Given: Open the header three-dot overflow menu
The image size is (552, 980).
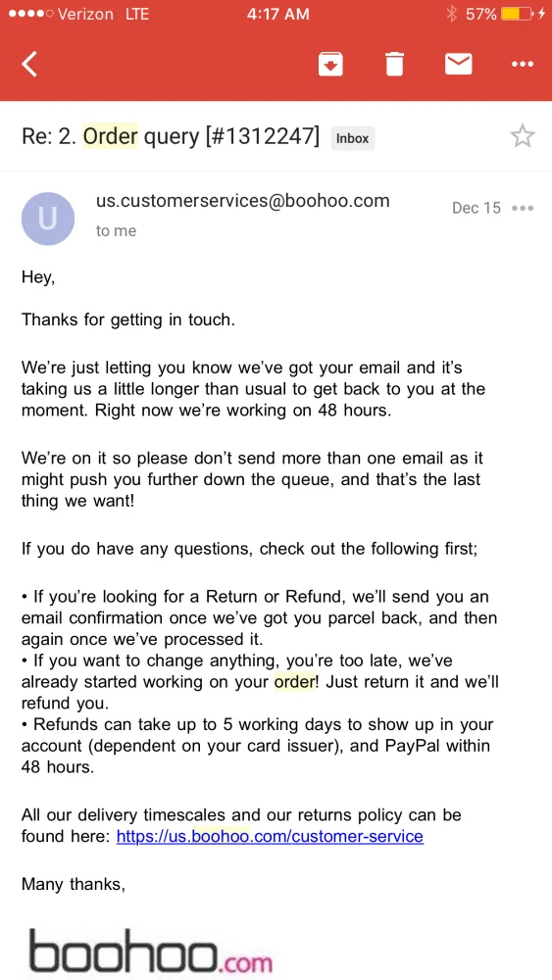Looking at the screenshot, I should click(523, 64).
